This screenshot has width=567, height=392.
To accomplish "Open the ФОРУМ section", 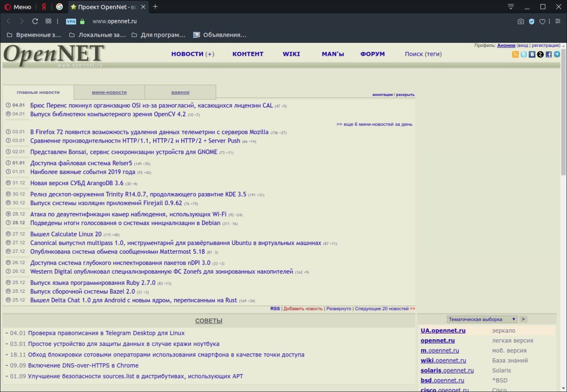I will click(x=373, y=54).
